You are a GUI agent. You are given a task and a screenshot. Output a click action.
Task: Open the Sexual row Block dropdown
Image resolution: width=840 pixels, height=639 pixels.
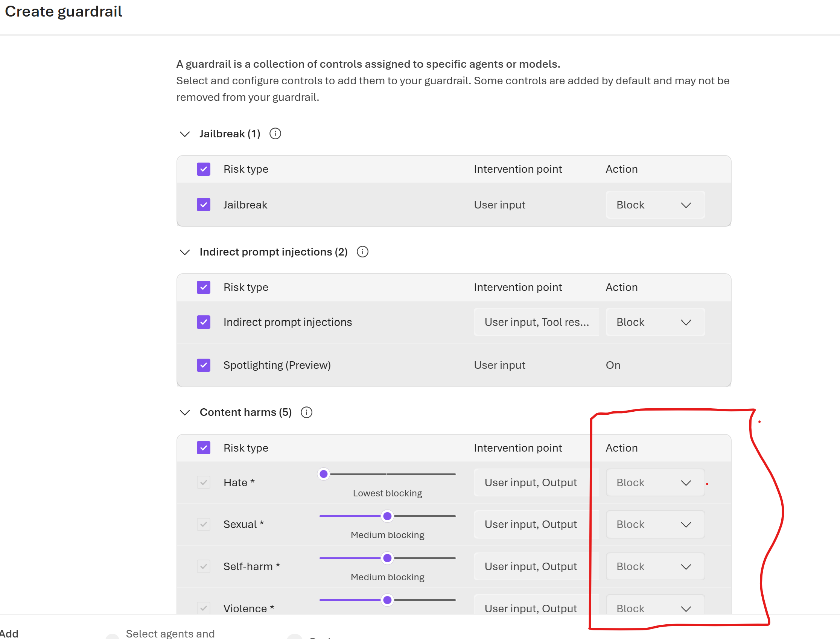[655, 525]
